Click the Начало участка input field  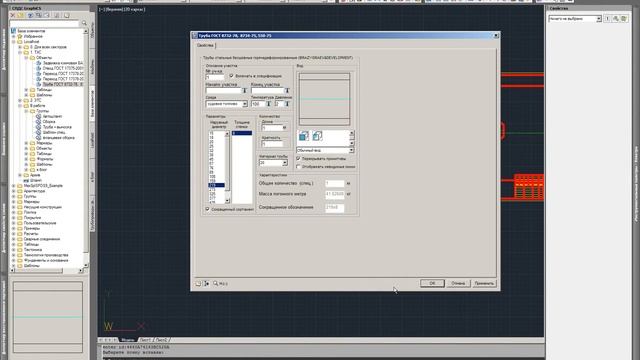[x=224, y=91]
